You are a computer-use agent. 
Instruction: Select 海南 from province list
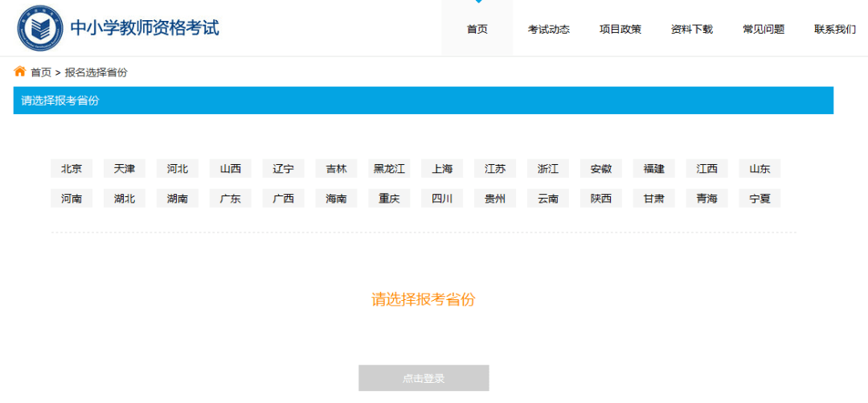click(336, 199)
